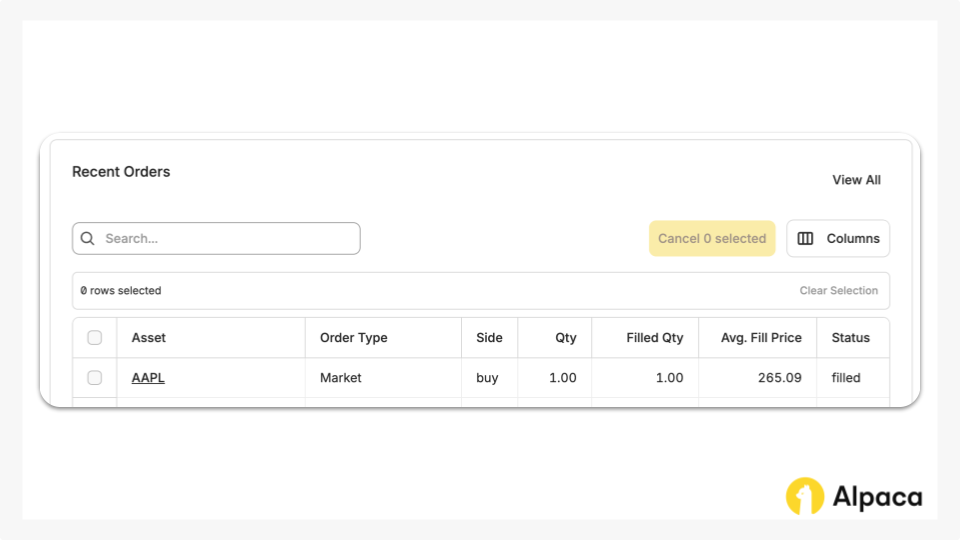Open the AAPL asset link
The width and height of the screenshot is (960, 540).
tap(148, 378)
